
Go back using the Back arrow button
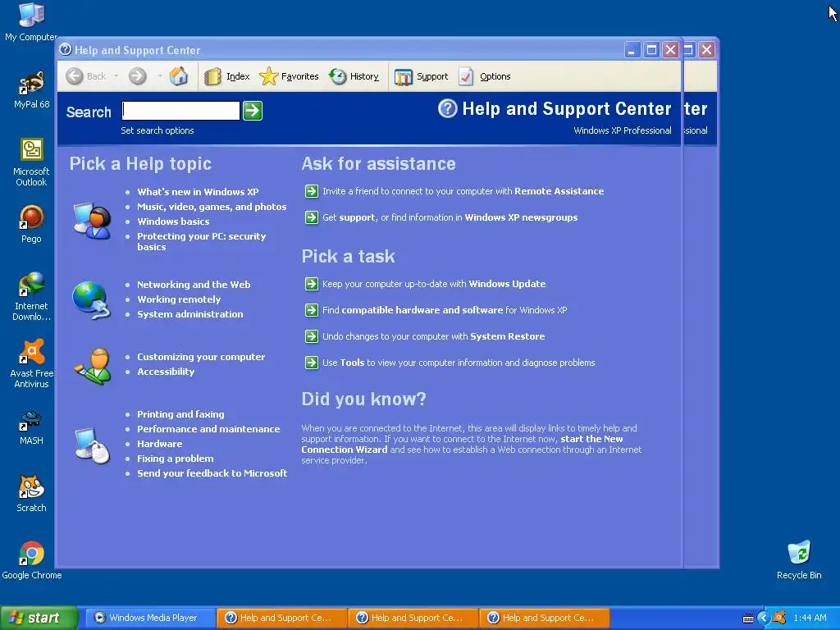pyautogui.click(x=85, y=76)
